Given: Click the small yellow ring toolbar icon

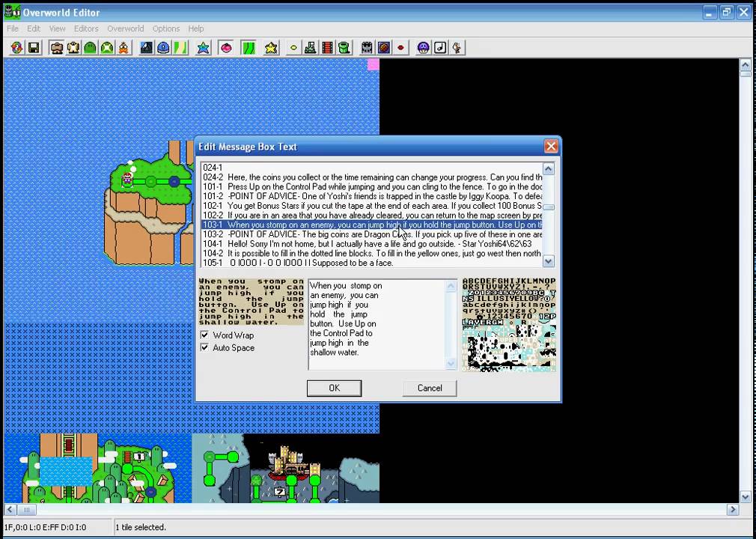Looking at the screenshot, I should tap(293, 48).
